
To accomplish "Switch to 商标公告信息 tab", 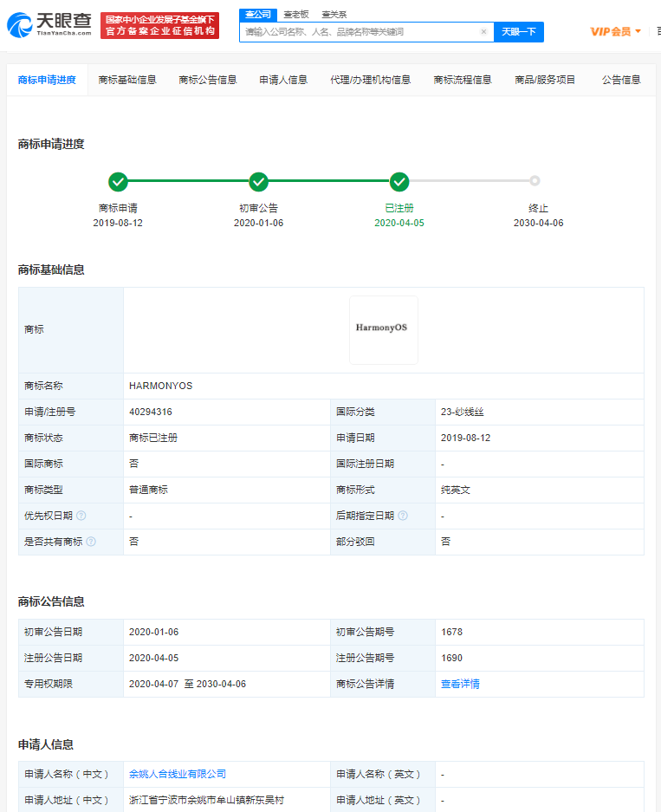I will [x=208, y=80].
